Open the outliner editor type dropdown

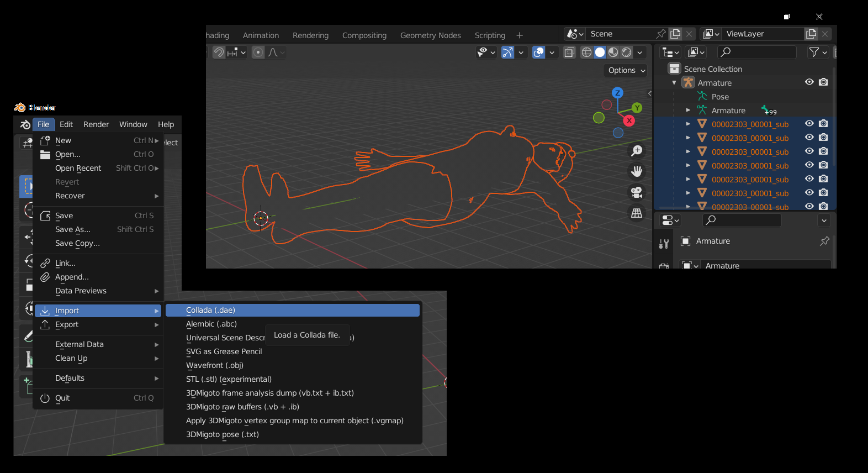pyautogui.click(x=671, y=52)
